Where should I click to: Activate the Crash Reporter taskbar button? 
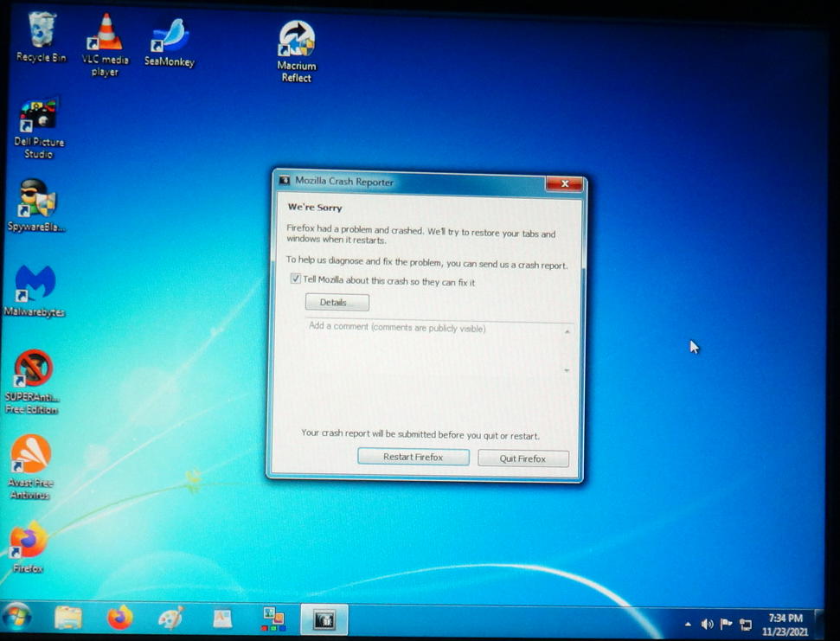pos(324,619)
